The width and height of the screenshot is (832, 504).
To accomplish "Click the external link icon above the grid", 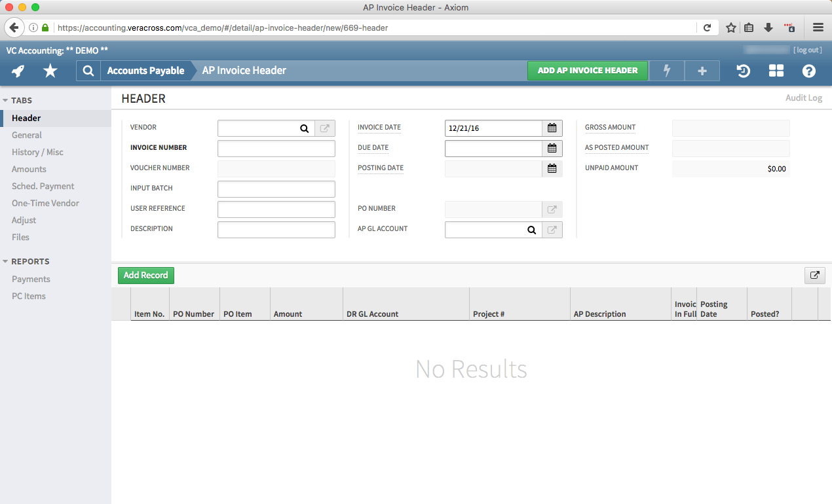I will tap(814, 276).
